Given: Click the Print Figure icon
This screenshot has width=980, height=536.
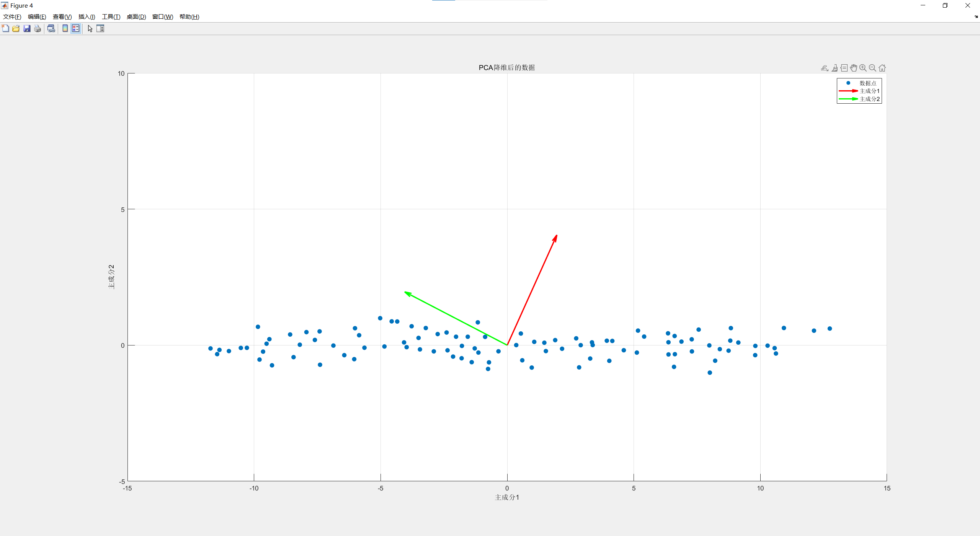Looking at the screenshot, I should point(38,28).
